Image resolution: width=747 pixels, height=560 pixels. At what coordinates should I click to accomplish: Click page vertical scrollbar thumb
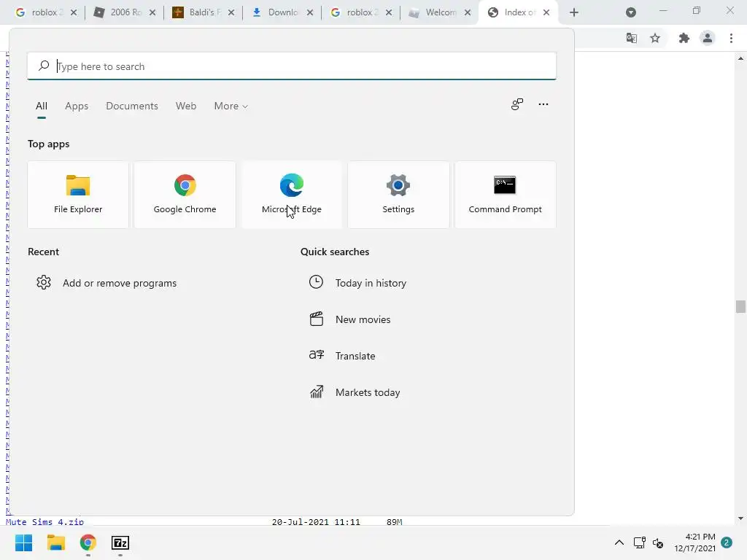740,307
